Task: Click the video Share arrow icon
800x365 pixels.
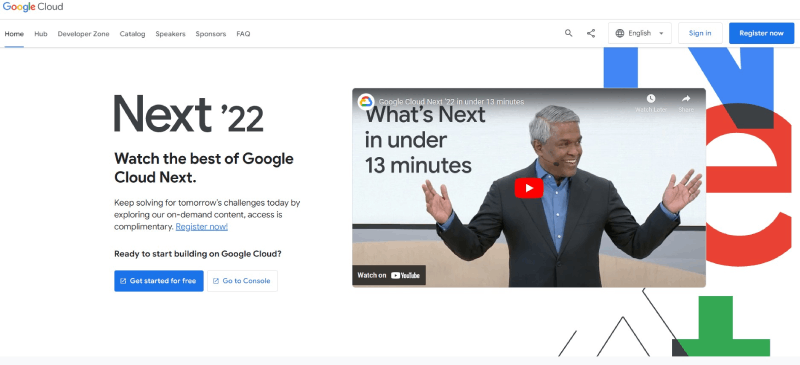Action: tap(686, 99)
